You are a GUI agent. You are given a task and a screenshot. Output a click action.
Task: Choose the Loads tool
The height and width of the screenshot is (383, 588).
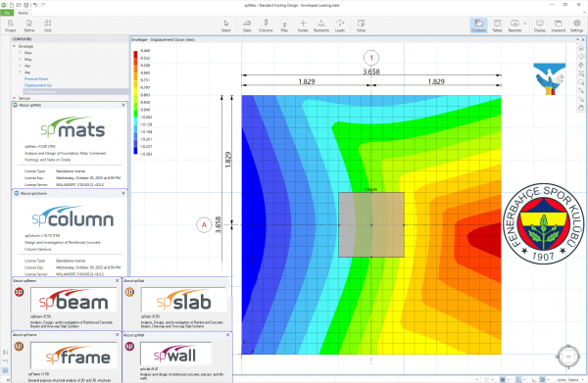click(x=340, y=25)
